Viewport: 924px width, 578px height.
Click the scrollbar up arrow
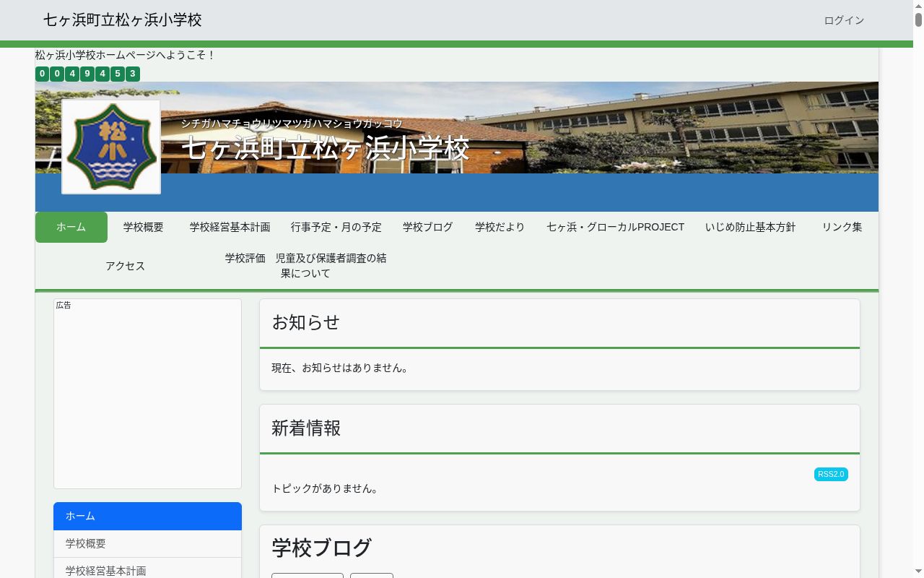tap(918, 4)
